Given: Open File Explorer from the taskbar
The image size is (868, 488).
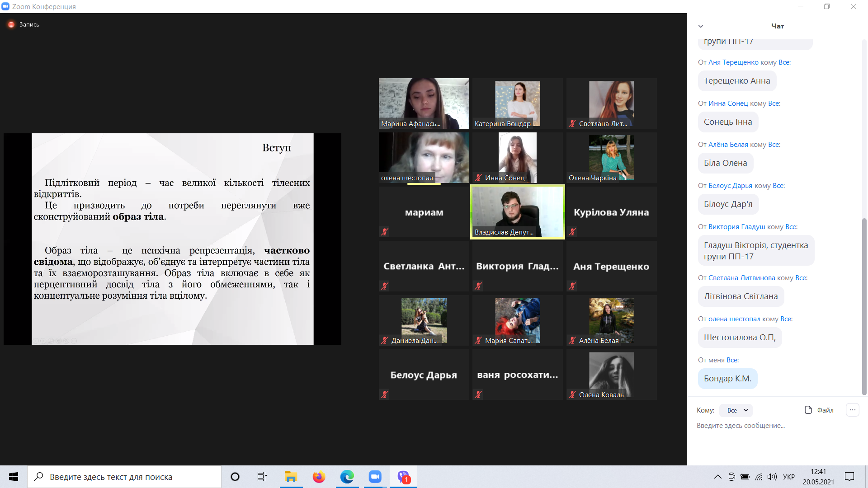Looking at the screenshot, I should point(291,477).
